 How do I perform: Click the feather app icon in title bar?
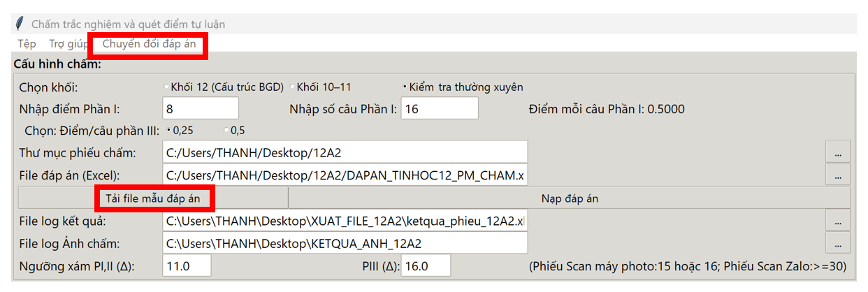19,23
